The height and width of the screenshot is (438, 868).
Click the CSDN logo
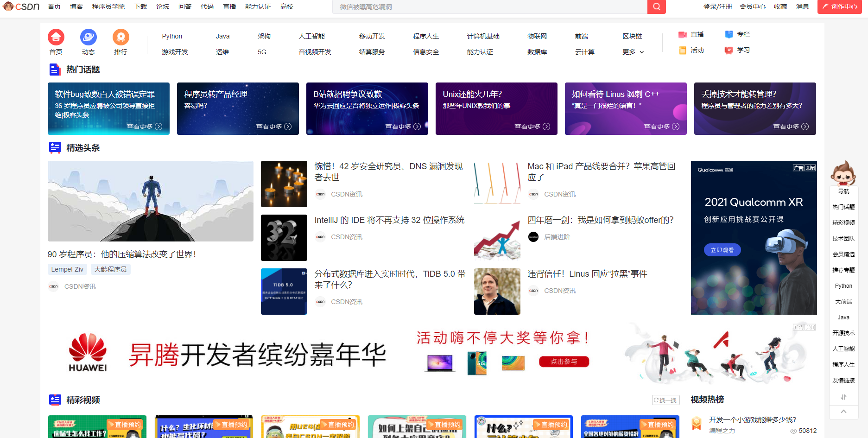tap(21, 6)
